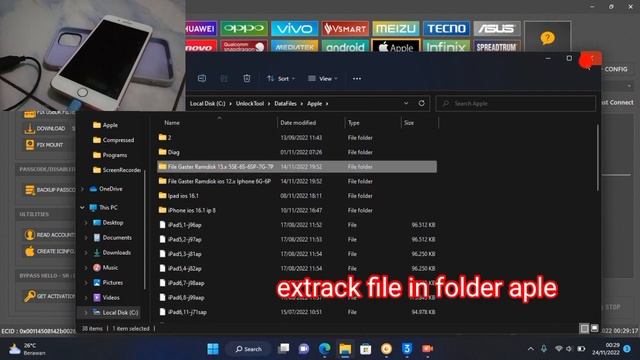Expand address bar history dropdown

click(406, 103)
